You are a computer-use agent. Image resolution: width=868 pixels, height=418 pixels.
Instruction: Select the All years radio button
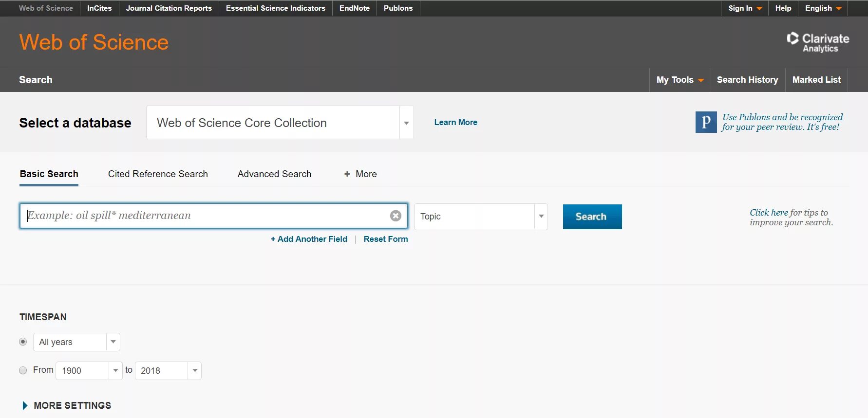point(23,342)
